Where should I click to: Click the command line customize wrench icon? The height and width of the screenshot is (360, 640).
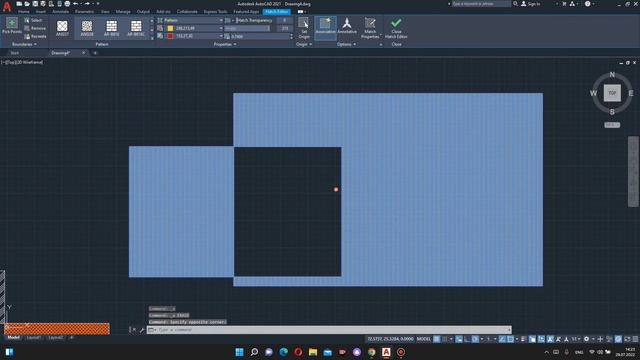(x=142, y=330)
